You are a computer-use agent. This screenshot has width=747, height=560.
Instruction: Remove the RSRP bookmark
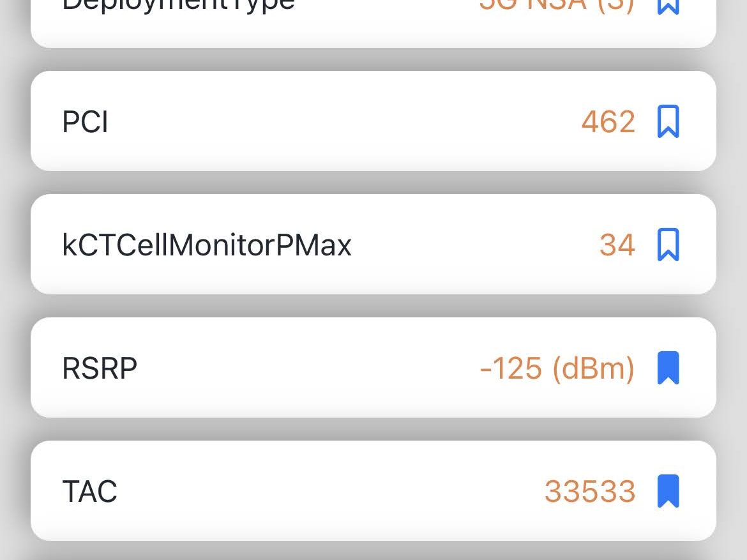[668, 368]
